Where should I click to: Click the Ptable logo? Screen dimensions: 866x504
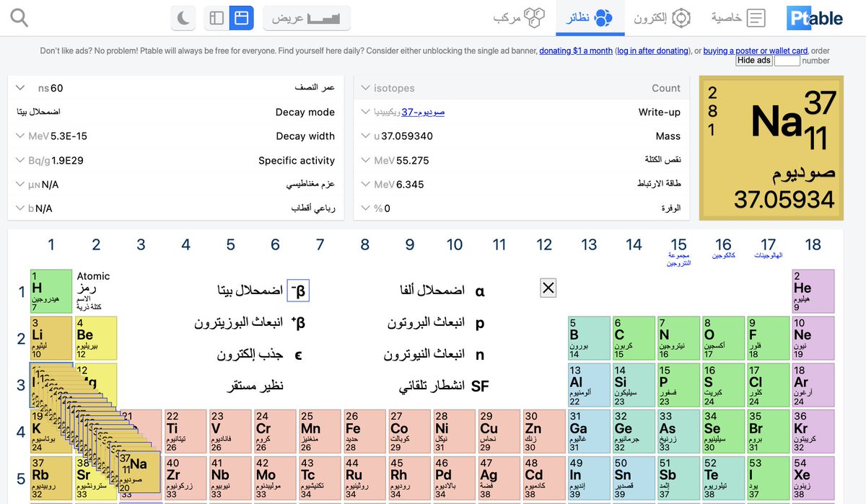tap(815, 18)
